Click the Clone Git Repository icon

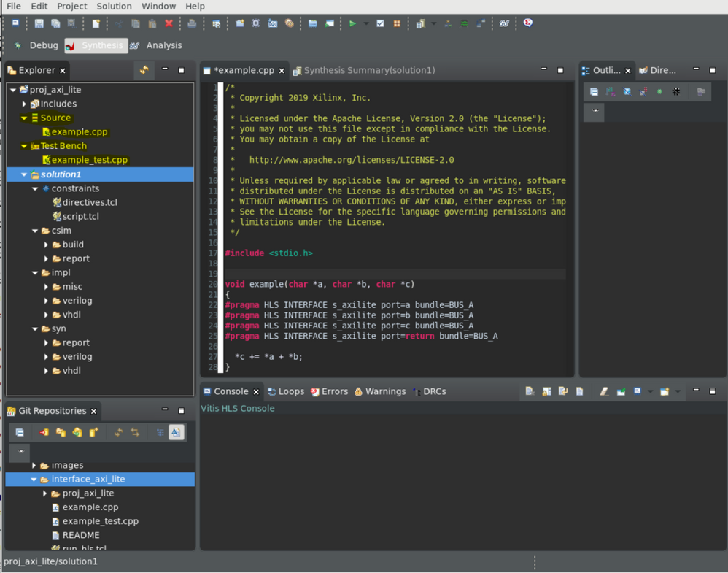point(77,433)
